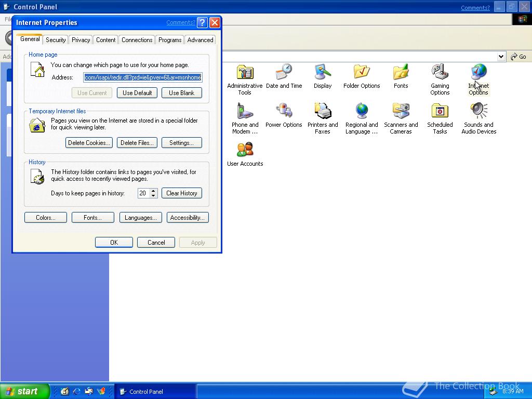Image resolution: width=532 pixels, height=399 pixels.
Task: Click the home page Address field
Action: (x=143, y=77)
